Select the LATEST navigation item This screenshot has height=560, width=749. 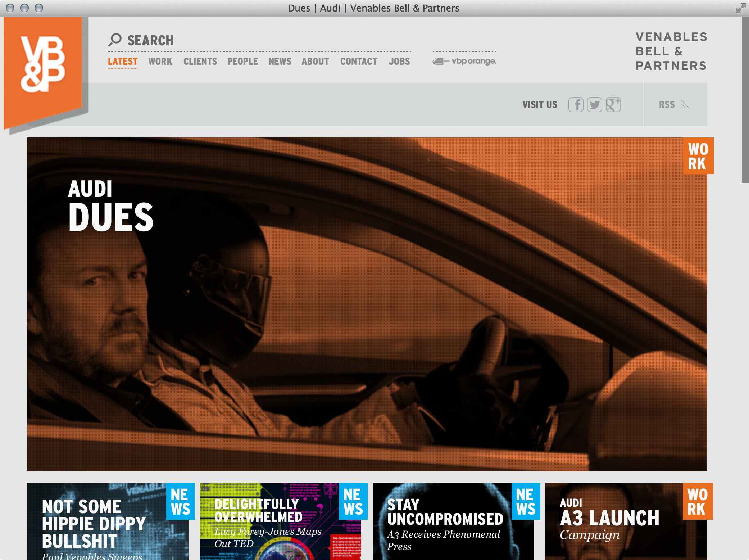click(123, 62)
